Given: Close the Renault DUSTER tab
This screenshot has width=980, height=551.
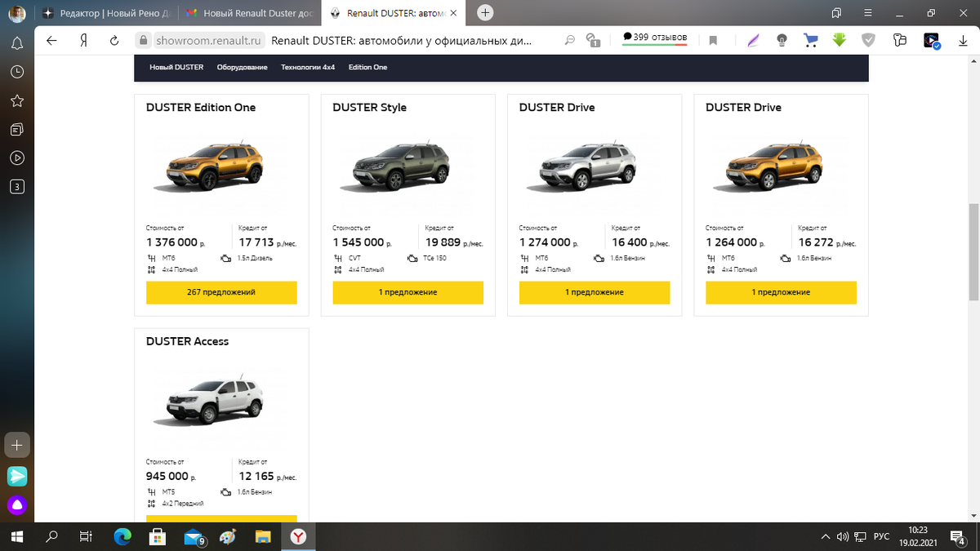Looking at the screenshot, I should pos(453,14).
